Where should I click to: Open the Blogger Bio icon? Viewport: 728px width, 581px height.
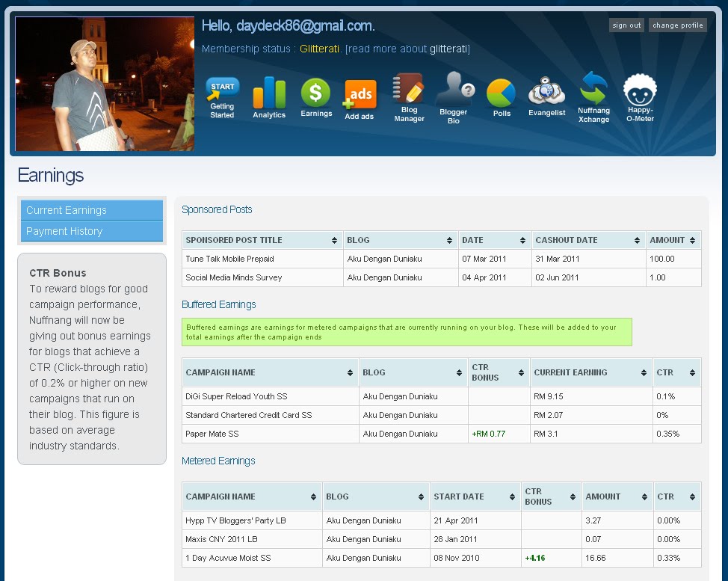pos(454,97)
